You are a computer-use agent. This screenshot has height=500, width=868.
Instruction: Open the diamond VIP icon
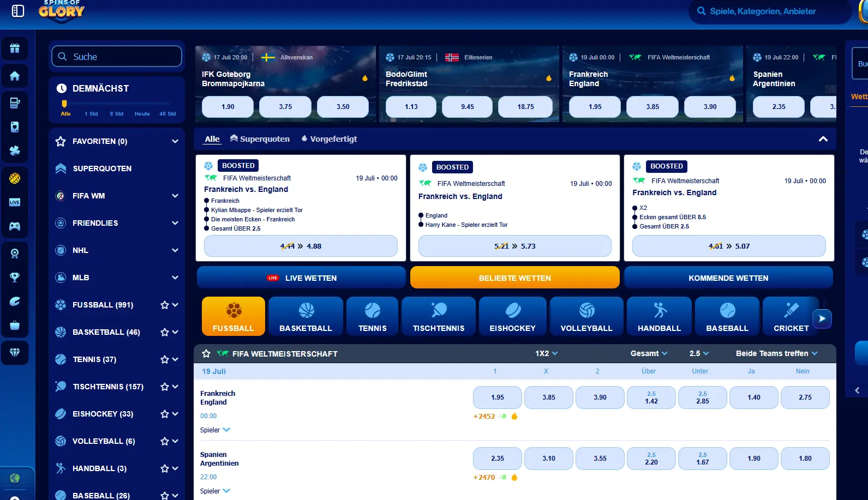15,353
